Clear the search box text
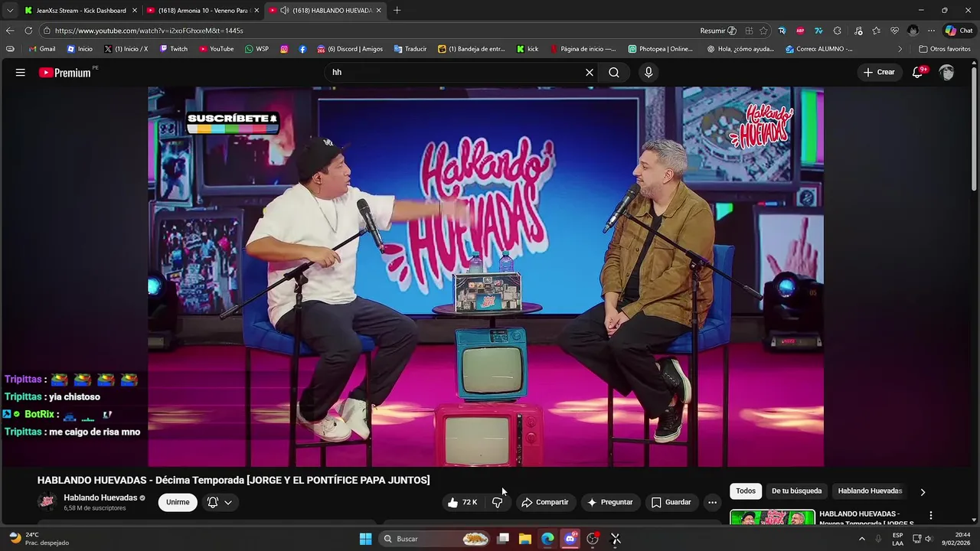Image resolution: width=980 pixels, height=551 pixels. coord(590,73)
